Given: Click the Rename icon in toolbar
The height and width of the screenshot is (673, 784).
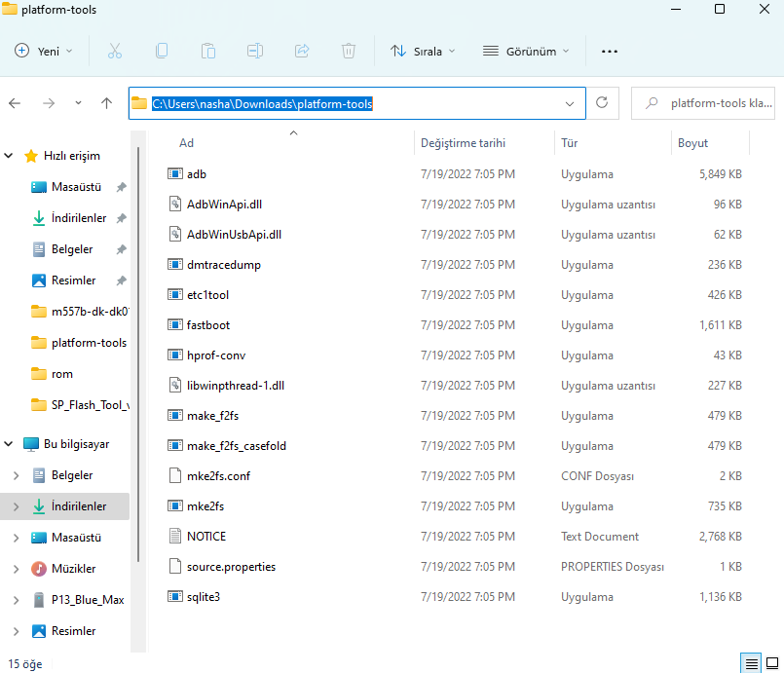Looking at the screenshot, I should click(x=255, y=51).
